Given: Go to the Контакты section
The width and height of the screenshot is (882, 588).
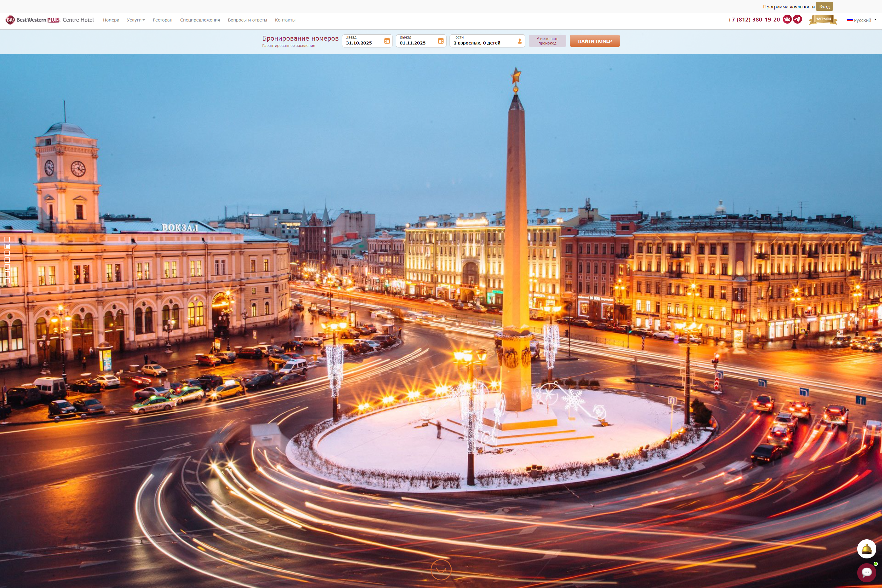Looking at the screenshot, I should coord(285,20).
